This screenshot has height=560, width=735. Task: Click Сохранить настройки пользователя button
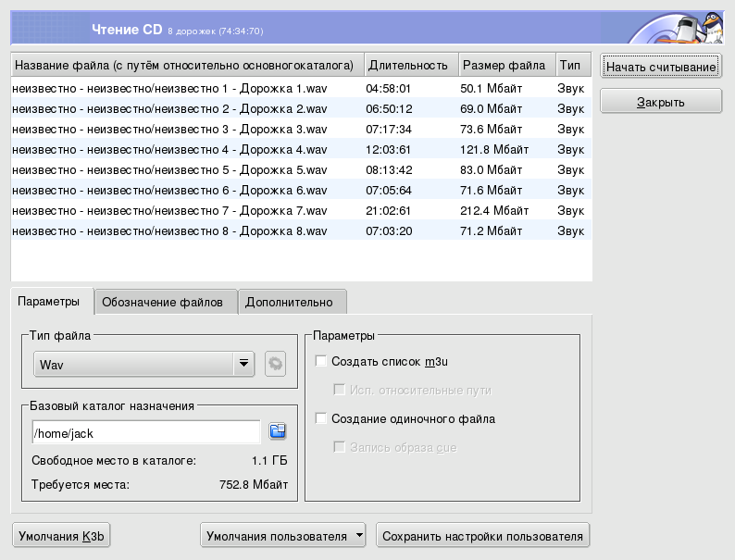tap(483, 536)
